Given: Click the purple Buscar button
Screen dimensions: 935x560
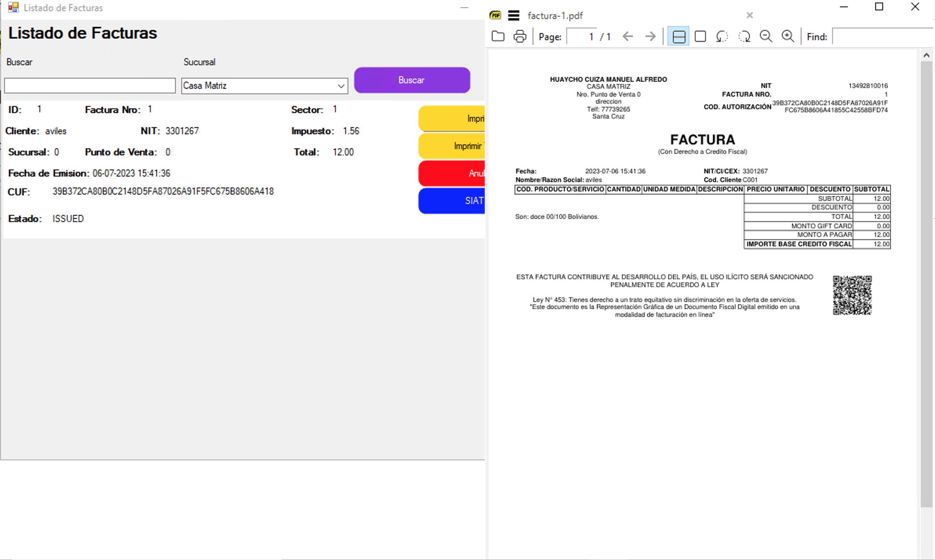Looking at the screenshot, I should [412, 80].
